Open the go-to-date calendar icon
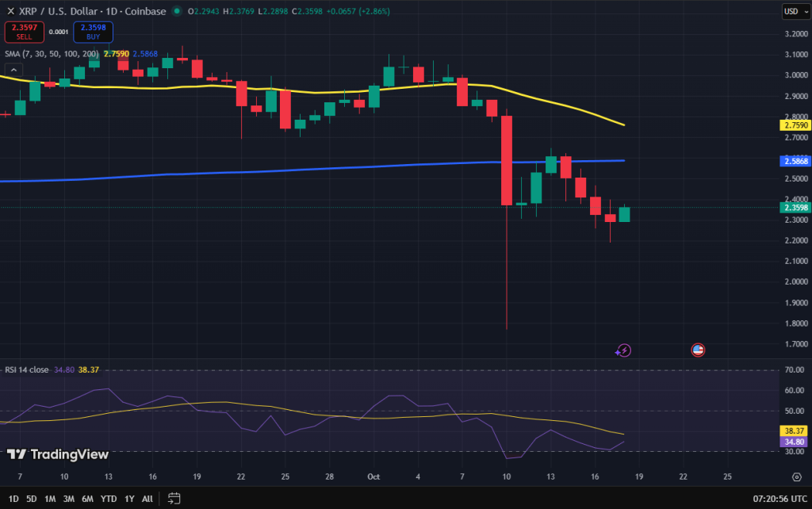Image resolution: width=812 pixels, height=509 pixels. [x=174, y=499]
